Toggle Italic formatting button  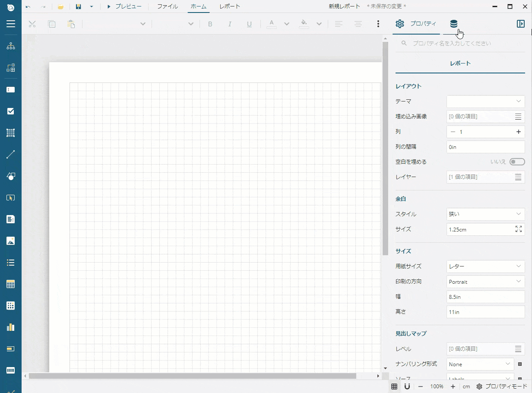[230, 24]
